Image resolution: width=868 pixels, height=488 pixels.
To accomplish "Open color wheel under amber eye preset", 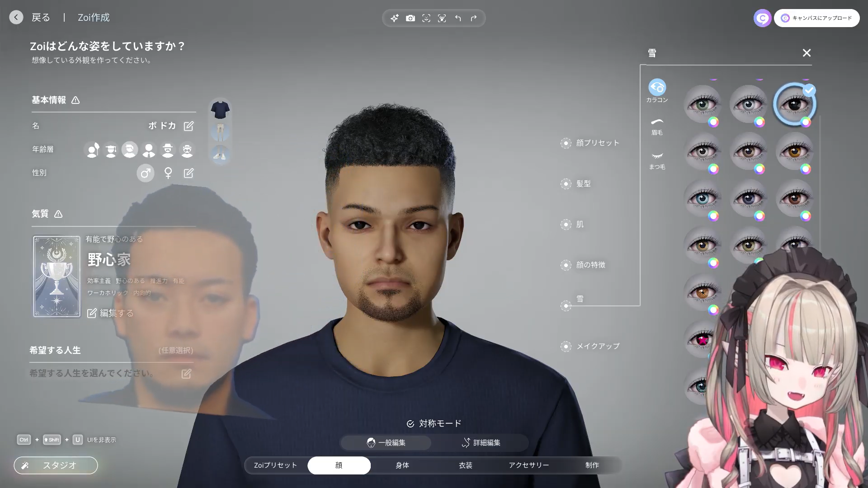I will coord(806,169).
